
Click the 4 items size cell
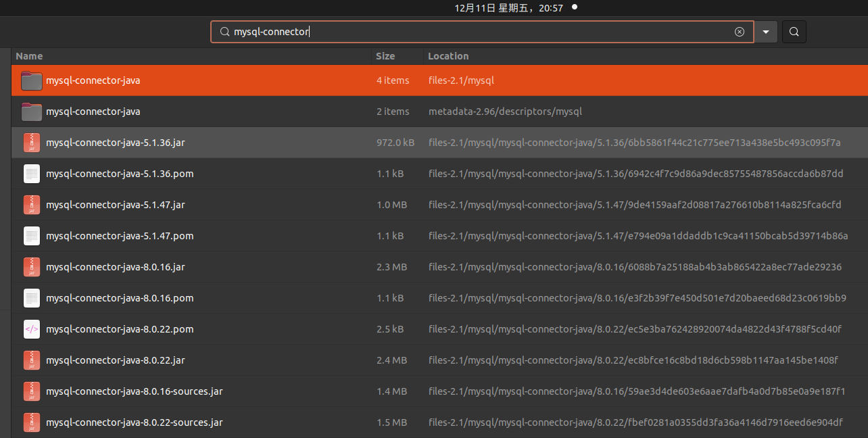click(393, 80)
